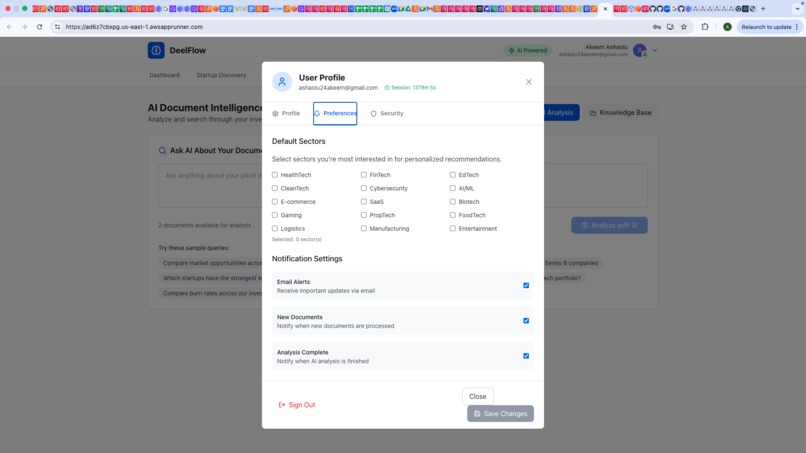
Task: Click the account avatar in the page header
Action: click(639, 50)
